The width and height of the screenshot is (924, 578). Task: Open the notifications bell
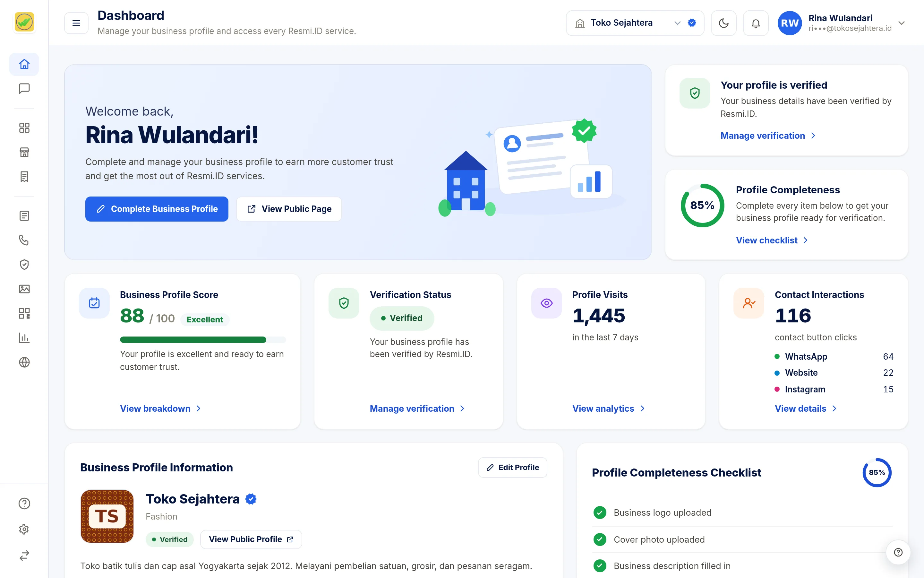[x=756, y=23]
